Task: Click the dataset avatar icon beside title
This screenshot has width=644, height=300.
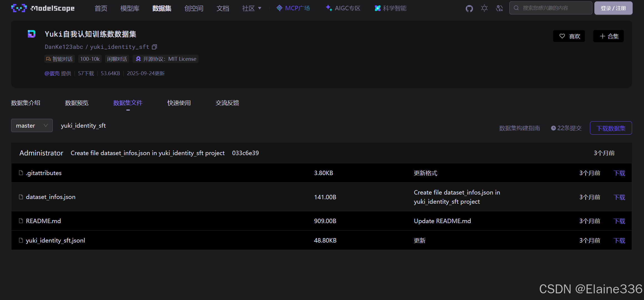Action: [x=32, y=34]
